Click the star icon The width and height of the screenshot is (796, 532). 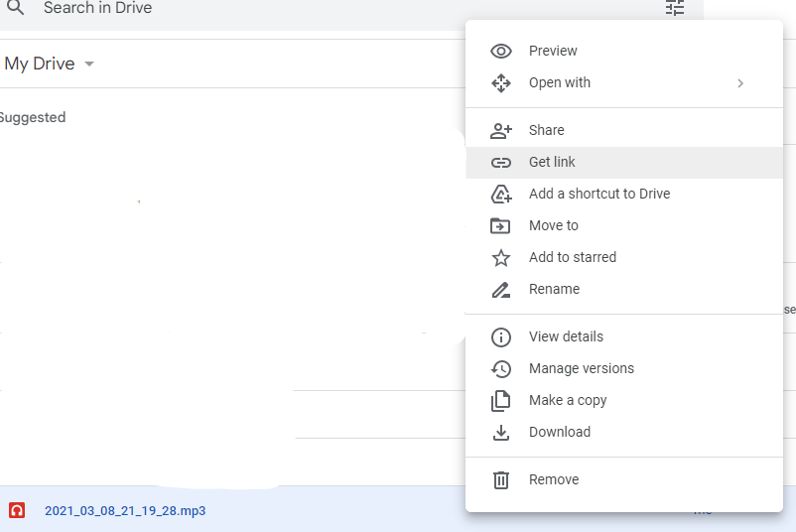tap(501, 258)
